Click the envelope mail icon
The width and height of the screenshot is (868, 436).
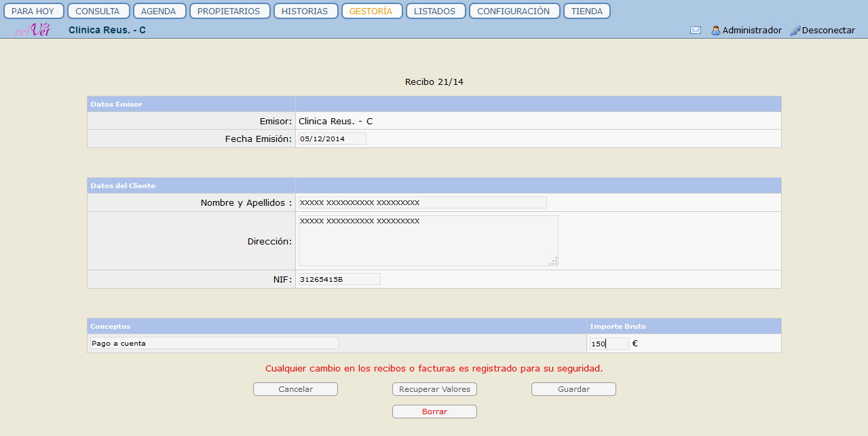point(695,31)
